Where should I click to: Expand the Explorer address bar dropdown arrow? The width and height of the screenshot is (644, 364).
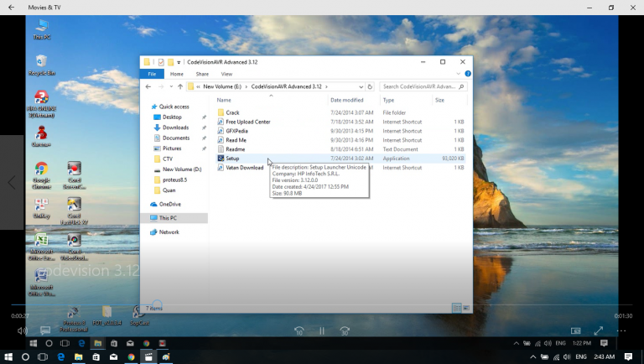point(361,86)
